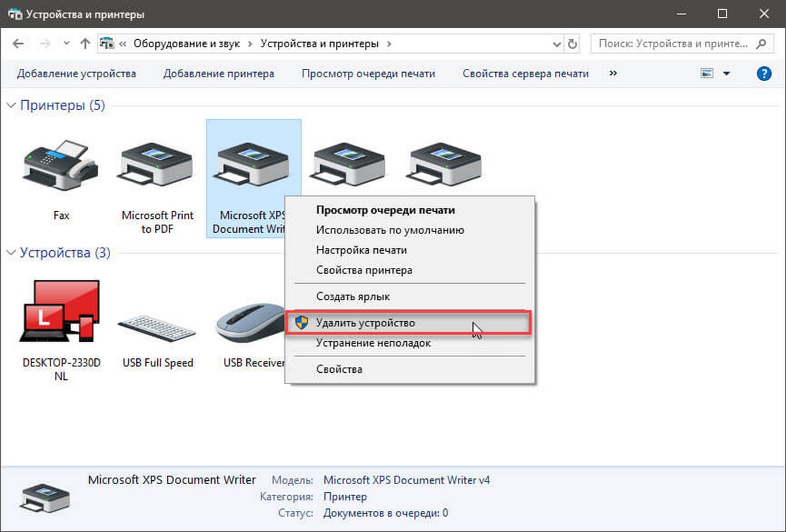Click the refresh button in address bar
Viewport: 786px width, 532px height.
pos(572,45)
